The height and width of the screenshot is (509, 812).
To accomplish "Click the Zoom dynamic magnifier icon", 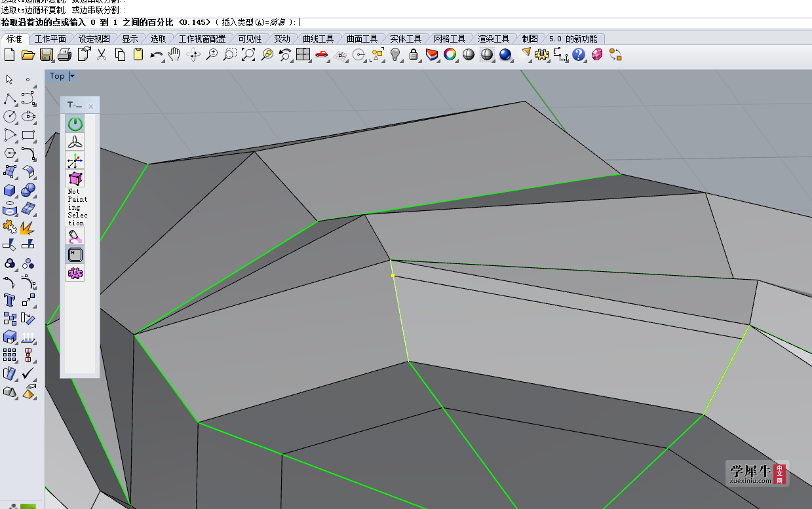I will pyautogui.click(x=212, y=55).
